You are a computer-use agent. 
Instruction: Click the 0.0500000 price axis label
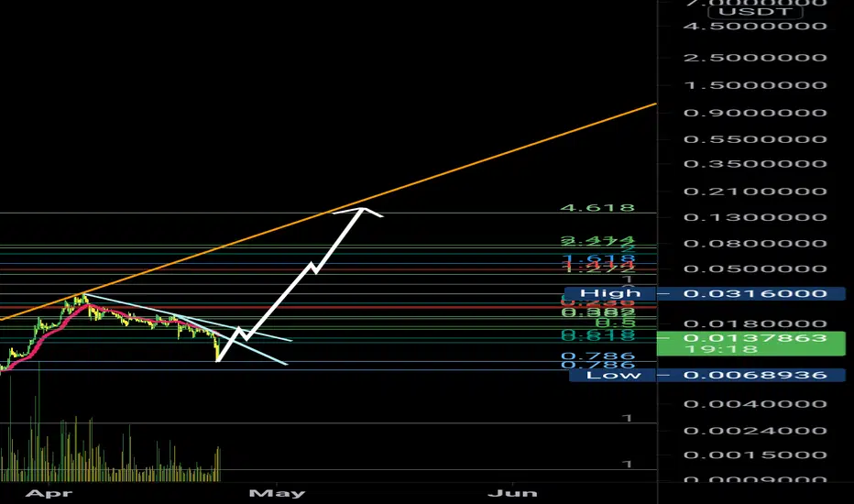[755, 268]
